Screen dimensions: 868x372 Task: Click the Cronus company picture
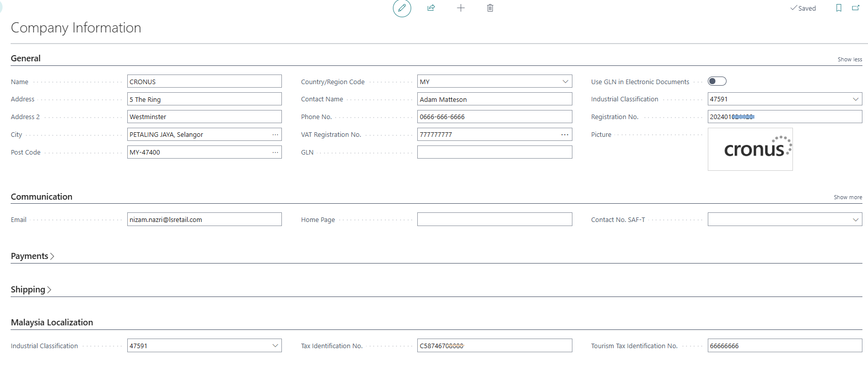750,150
